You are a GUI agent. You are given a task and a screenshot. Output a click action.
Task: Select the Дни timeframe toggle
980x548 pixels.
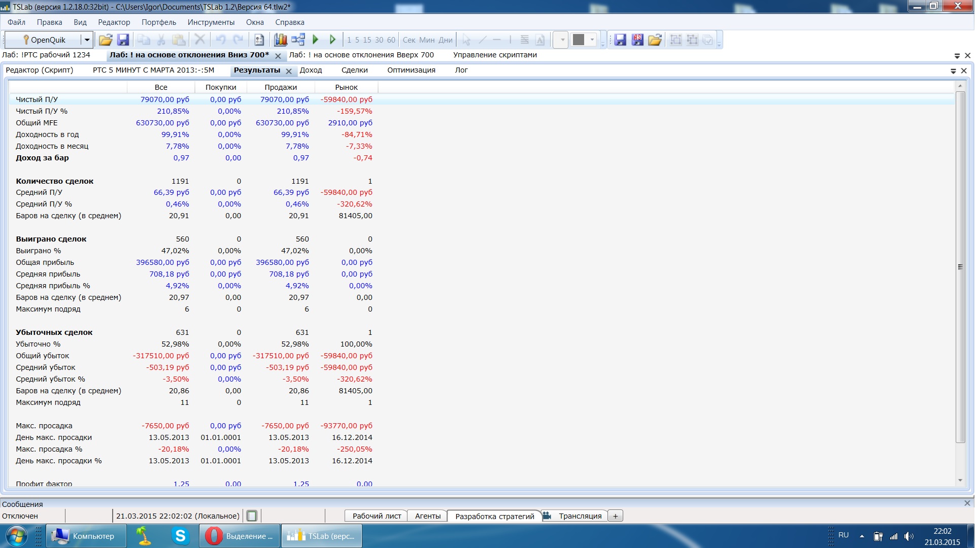[x=446, y=40]
